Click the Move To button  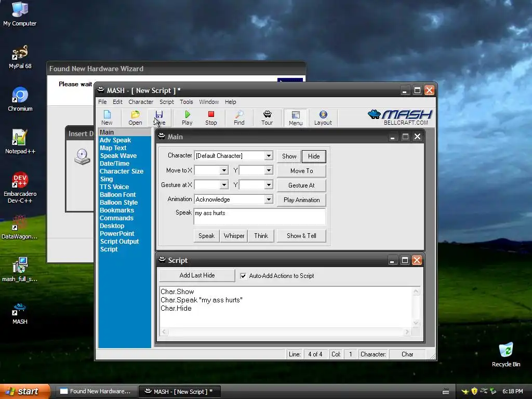click(x=302, y=171)
